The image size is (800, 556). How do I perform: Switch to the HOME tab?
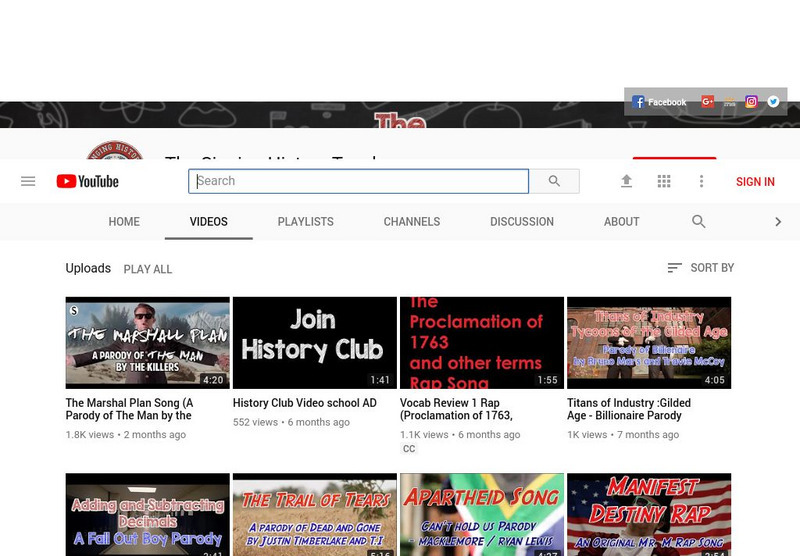point(124,221)
